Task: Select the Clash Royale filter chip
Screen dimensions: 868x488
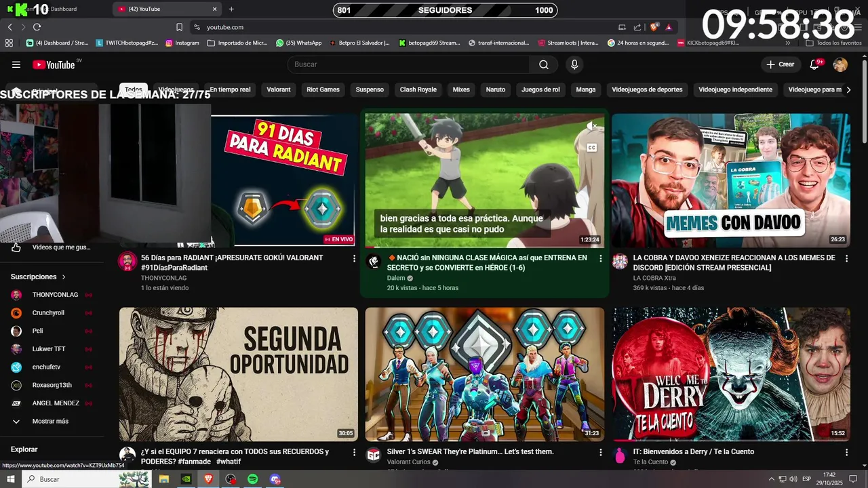Action: click(418, 89)
